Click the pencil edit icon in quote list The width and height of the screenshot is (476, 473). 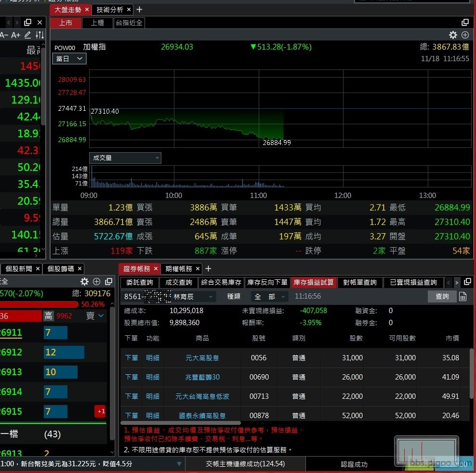point(27,35)
